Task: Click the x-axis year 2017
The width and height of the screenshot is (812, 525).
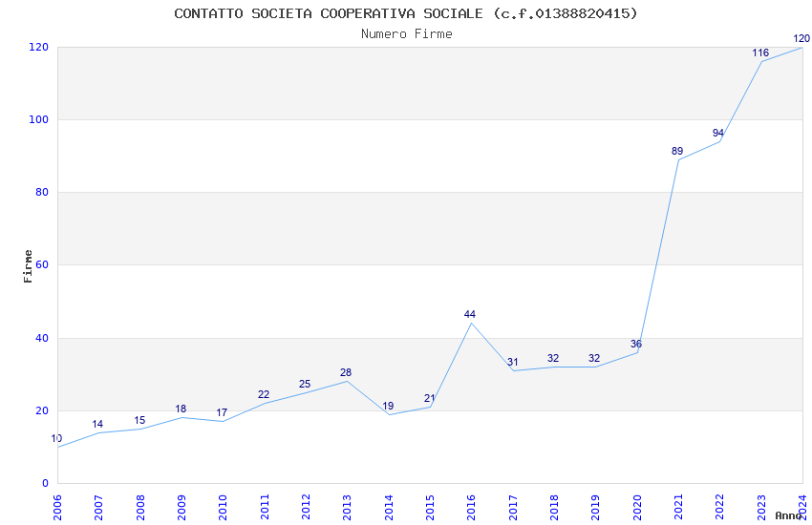Action: click(x=513, y=507)
